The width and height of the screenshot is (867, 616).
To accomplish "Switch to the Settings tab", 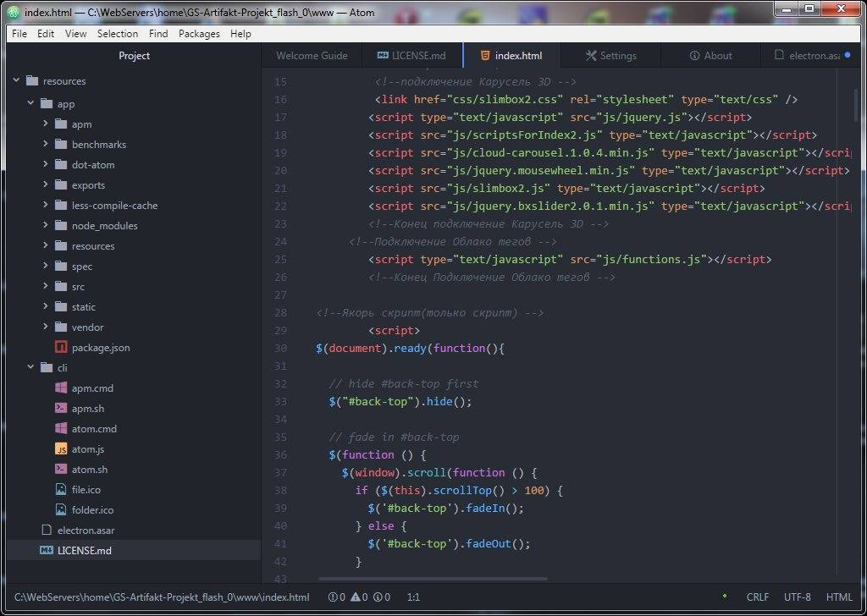I will [611, 55].
